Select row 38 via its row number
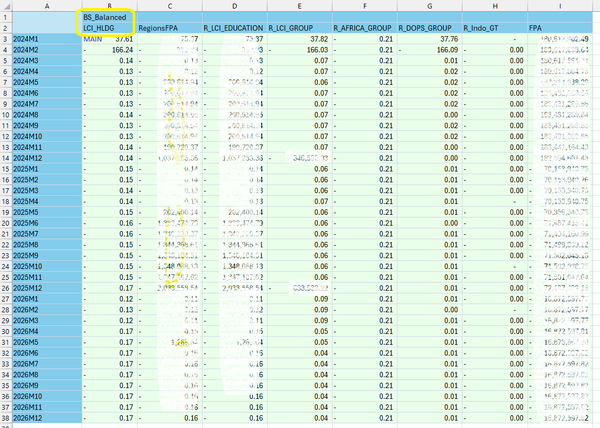The height and width of the screenshot is (428, 600). coord(7,422)
